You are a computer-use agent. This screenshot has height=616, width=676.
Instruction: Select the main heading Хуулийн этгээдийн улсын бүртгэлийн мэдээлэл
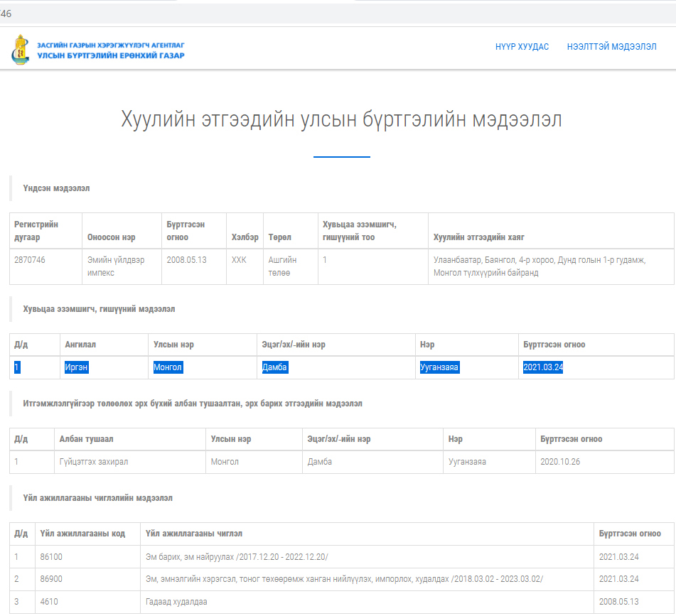coord(341,119)
